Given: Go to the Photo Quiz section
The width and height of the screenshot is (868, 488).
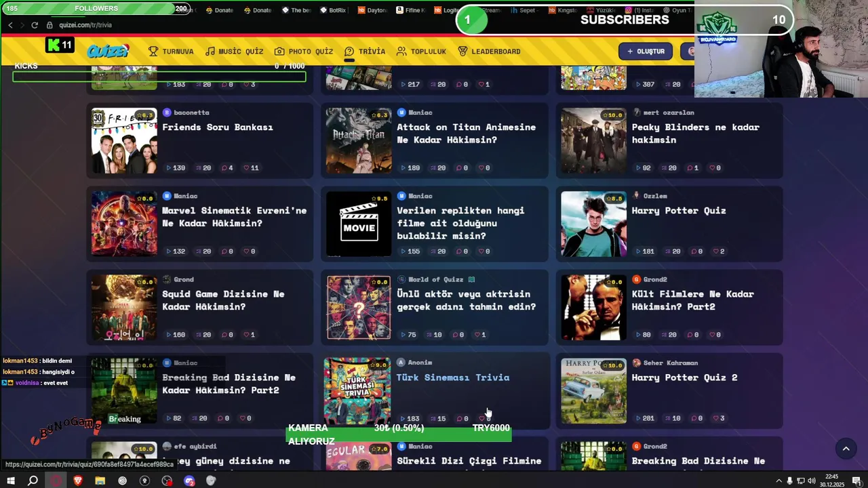Looking at the screenshot, I should (304, 52).
